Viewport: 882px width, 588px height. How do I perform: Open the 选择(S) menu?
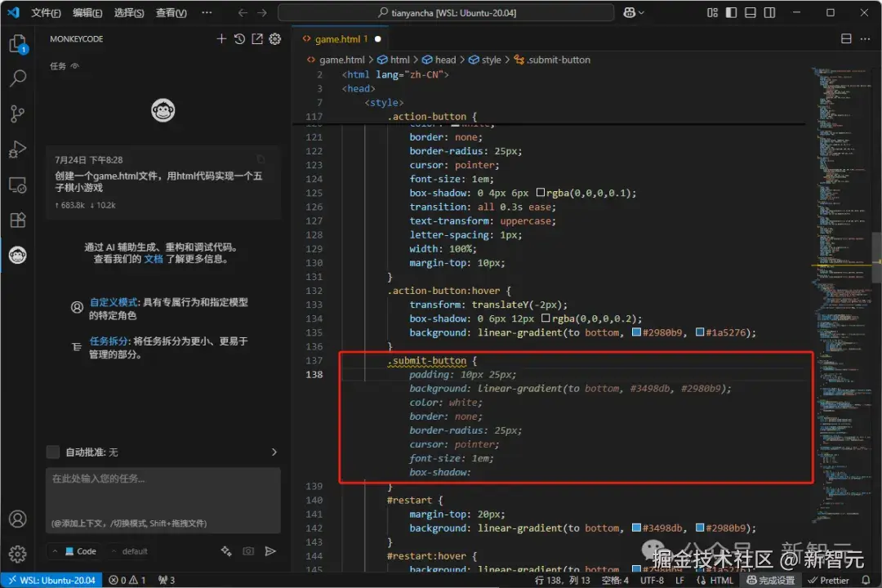(129, 12)
